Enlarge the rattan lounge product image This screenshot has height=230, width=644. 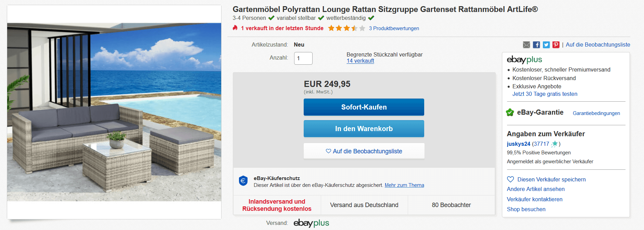pyautogui.click(x=114, y=112)
